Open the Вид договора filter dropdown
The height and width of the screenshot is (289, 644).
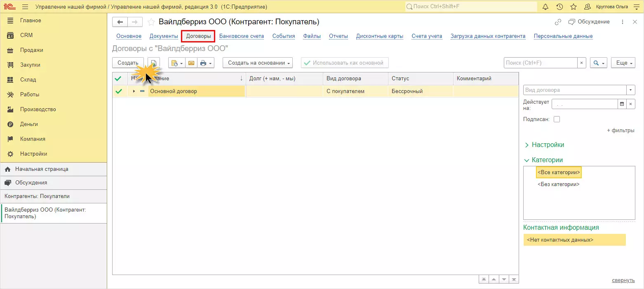(631, 90)
